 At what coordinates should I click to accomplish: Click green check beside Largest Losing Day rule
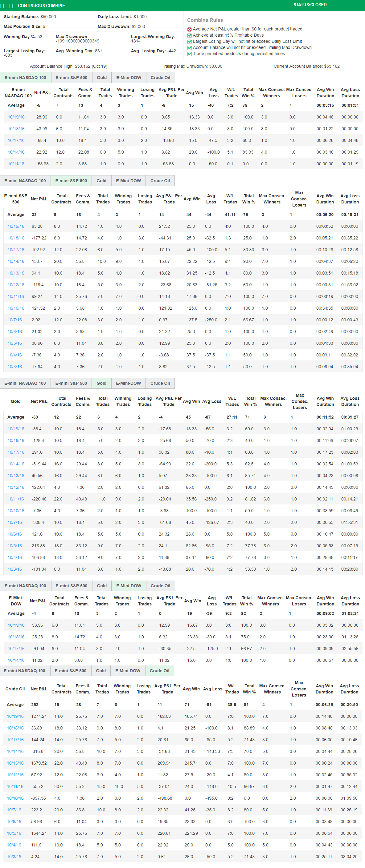coord(190,42)
